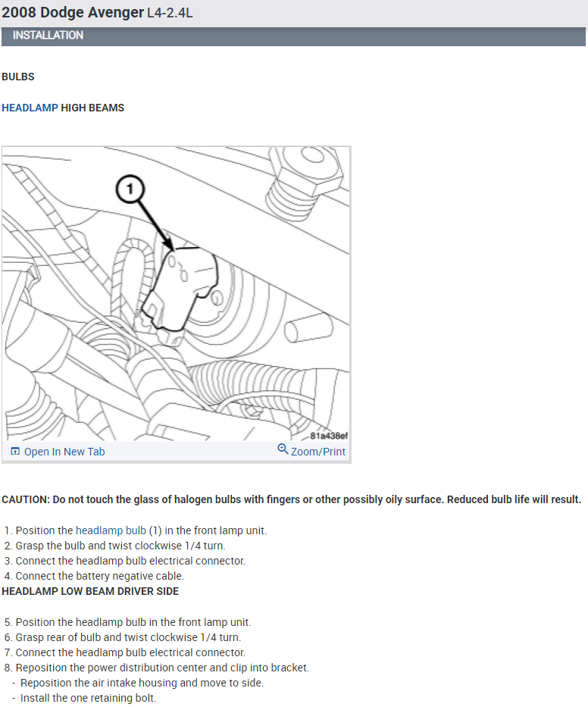Click the BULBS heading

tap(18, 77)
